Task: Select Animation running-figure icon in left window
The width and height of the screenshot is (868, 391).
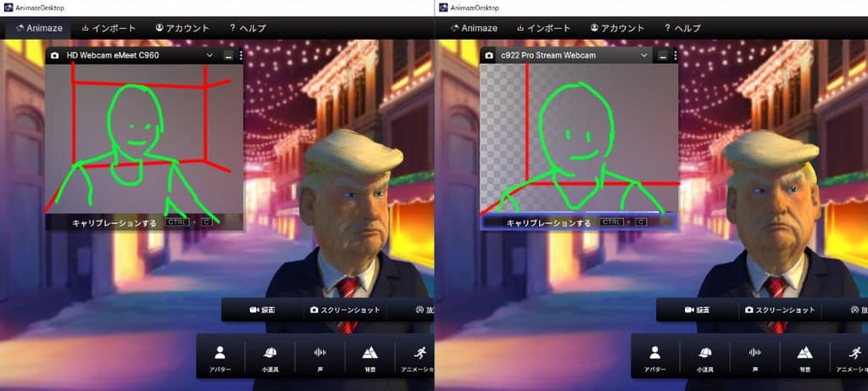Action: pyautogui.click(x=420, y=357)
